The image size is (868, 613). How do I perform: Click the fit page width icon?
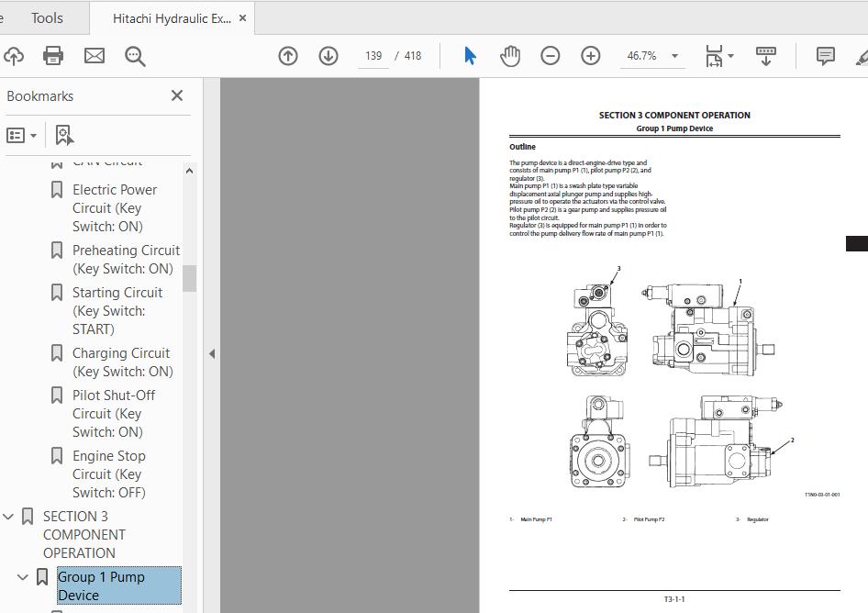(x=714, y=56)
